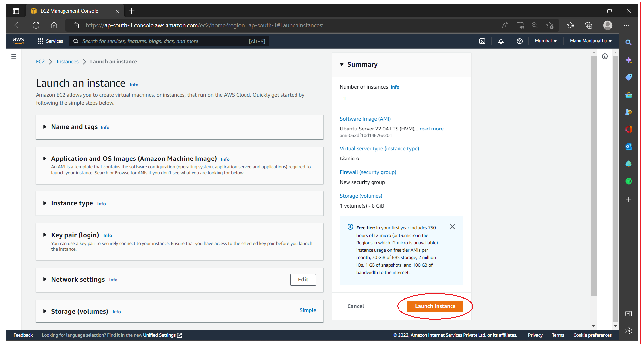Viewport: 644px width, 347px height.
Task: Open the Manu Manjunatha account menu
Action: [591, 41]
